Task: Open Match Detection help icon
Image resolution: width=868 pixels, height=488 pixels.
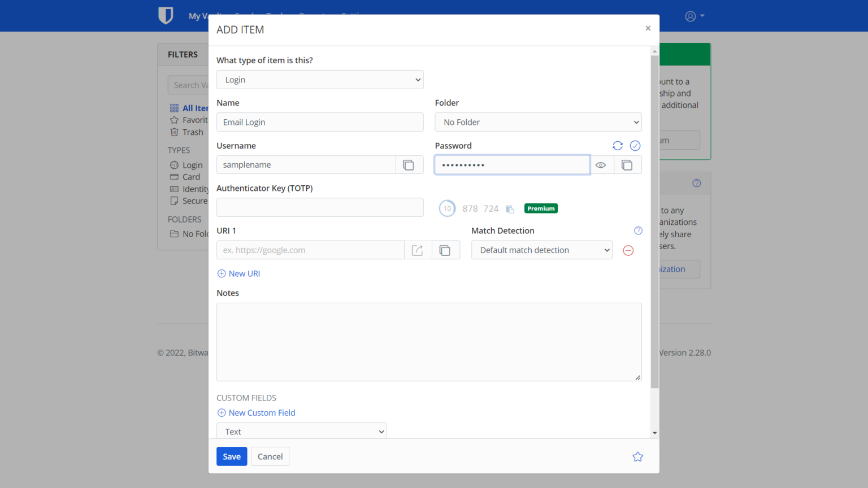Action: coord(638,230)
